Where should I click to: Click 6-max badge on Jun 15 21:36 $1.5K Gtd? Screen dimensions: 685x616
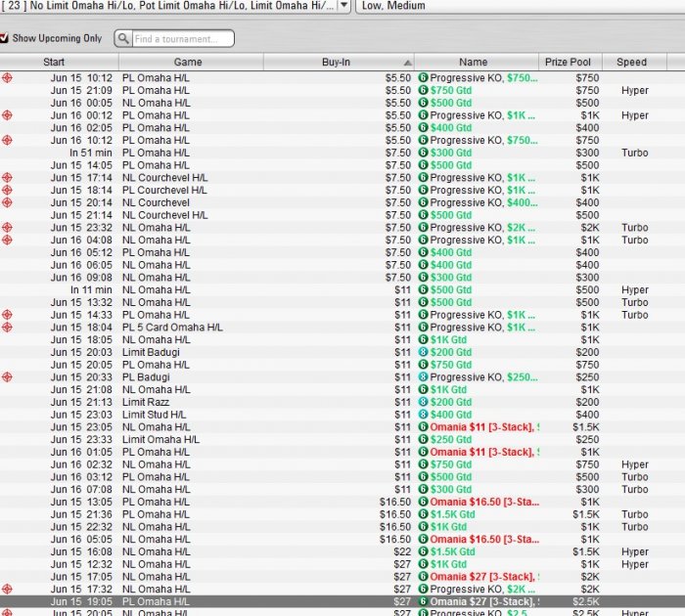click(423, 514)
